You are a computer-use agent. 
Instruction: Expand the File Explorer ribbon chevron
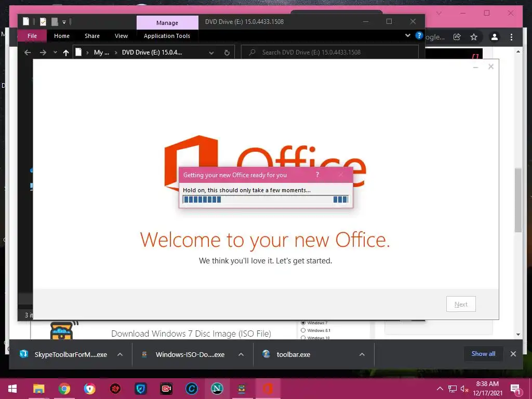click(408, 35)
